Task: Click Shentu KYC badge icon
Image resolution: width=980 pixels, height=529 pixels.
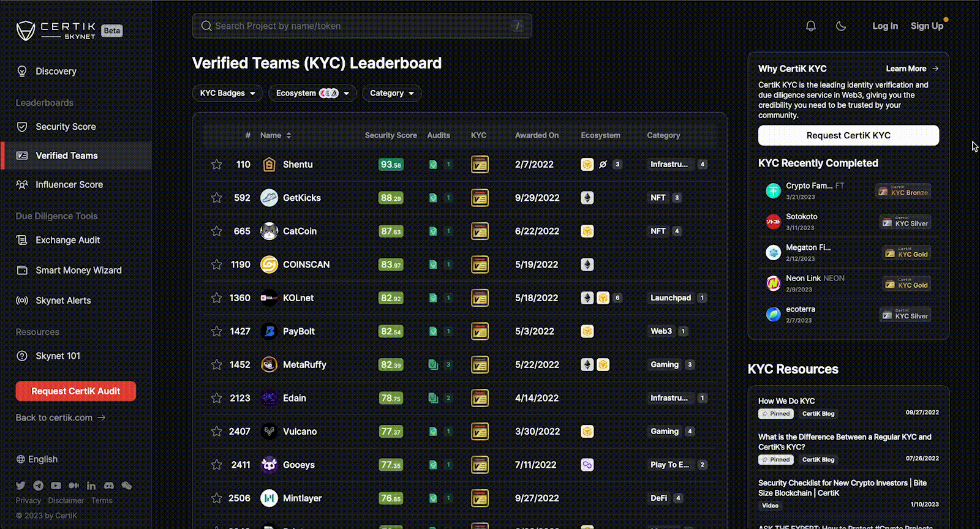Action: click(480, 164)
